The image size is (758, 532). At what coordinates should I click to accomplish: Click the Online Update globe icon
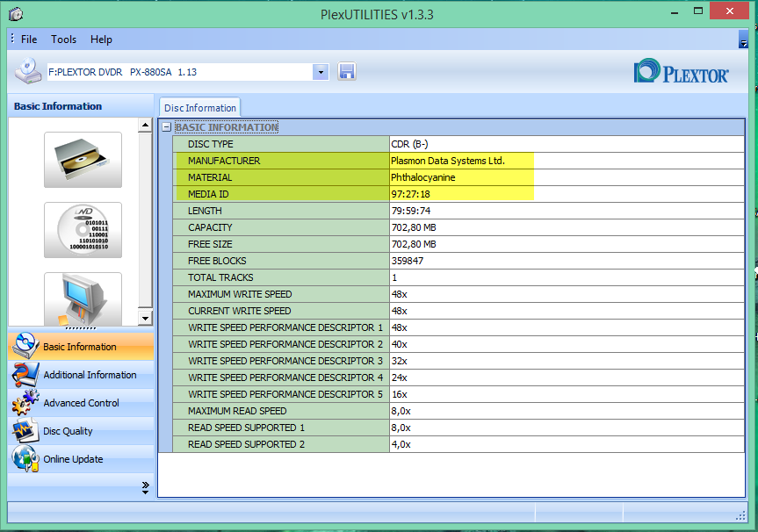(25, 458)
